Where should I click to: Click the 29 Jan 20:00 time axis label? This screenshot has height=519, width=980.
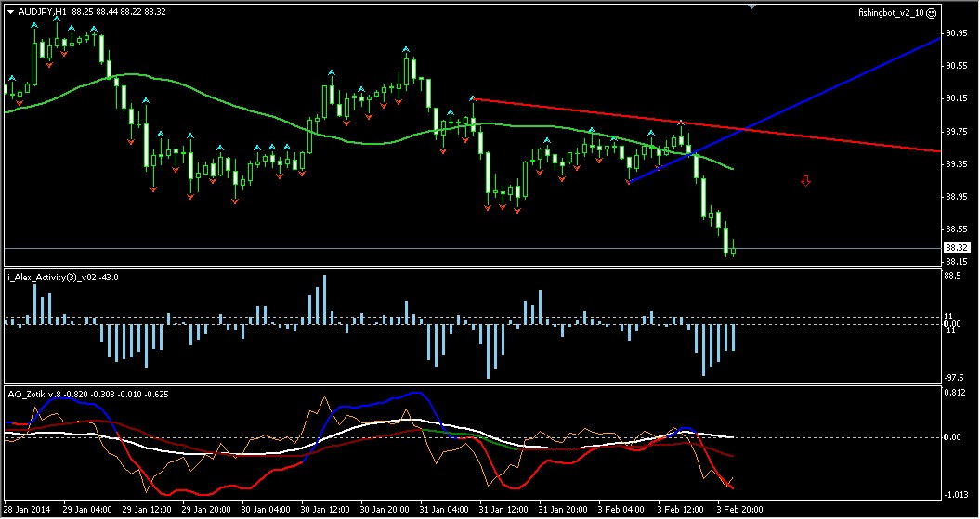(x=206, y=509)
